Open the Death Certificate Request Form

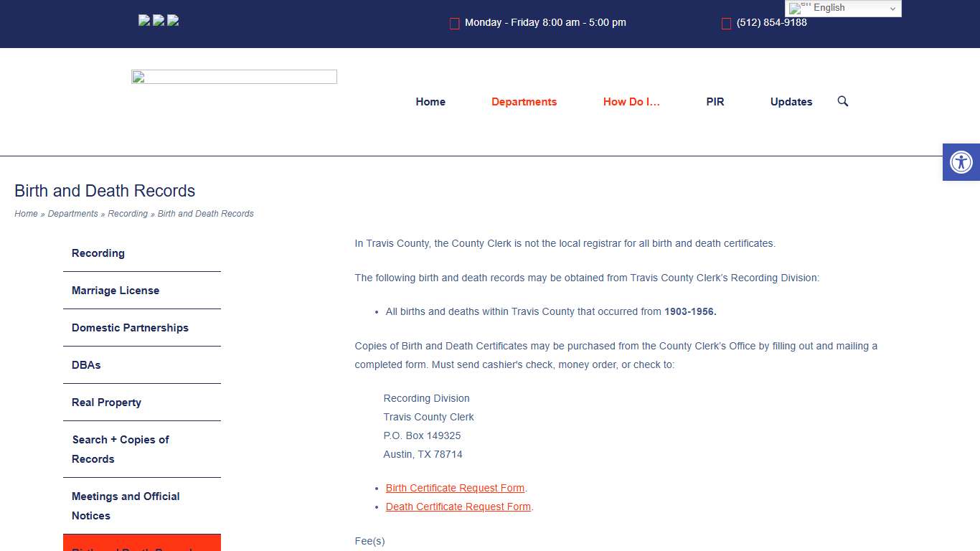pyautogui.click(x=458, y=507)
